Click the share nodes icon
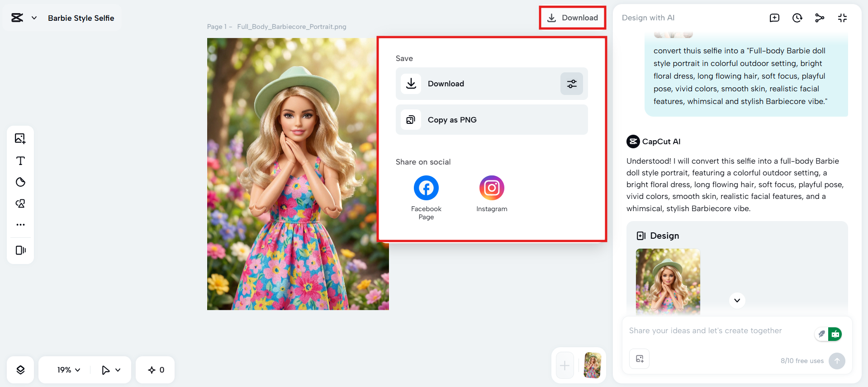This screenshot has width=868, height=387. tap(820, 18)
